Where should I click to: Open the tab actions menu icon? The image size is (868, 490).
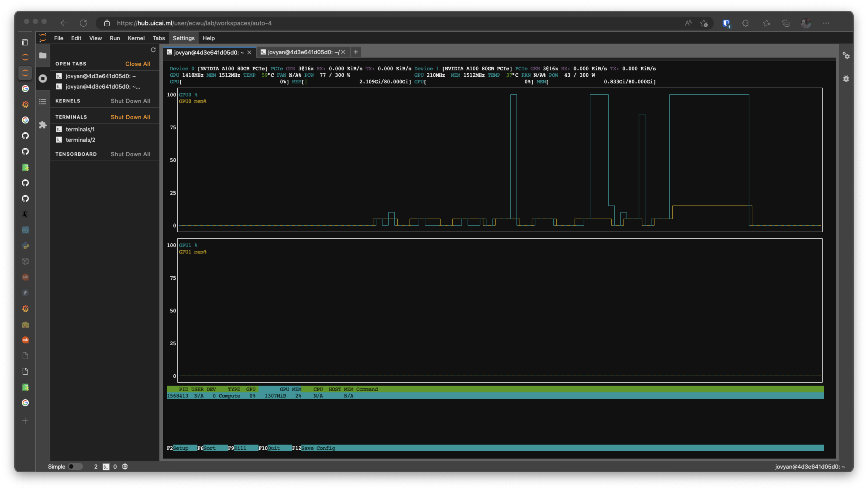[25, 42]
